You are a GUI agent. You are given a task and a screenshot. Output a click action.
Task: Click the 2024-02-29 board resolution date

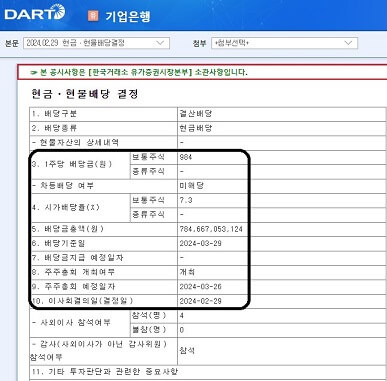tap(201, 301)
